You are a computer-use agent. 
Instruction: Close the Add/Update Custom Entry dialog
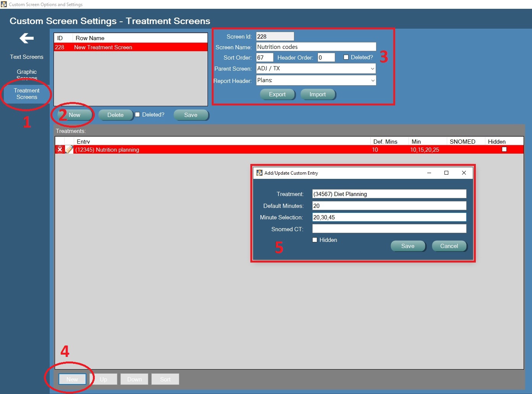click(x=464, y=173)
